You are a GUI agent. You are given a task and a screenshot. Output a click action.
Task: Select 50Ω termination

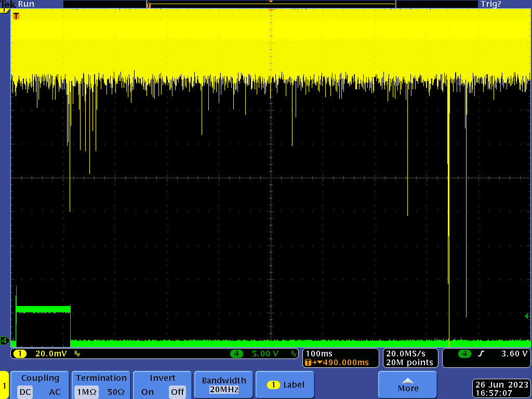point(115,392)
